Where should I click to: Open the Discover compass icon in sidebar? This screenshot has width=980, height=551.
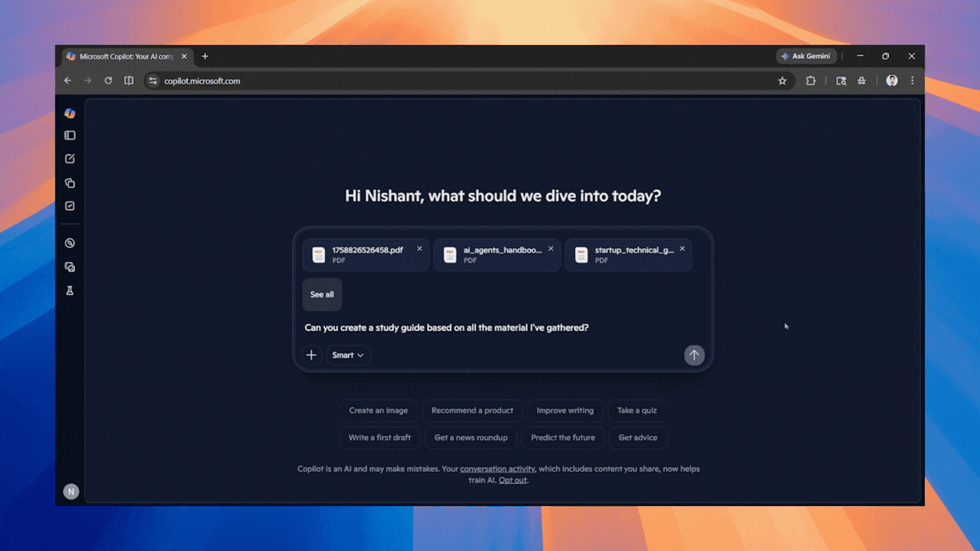pos(70,243)
